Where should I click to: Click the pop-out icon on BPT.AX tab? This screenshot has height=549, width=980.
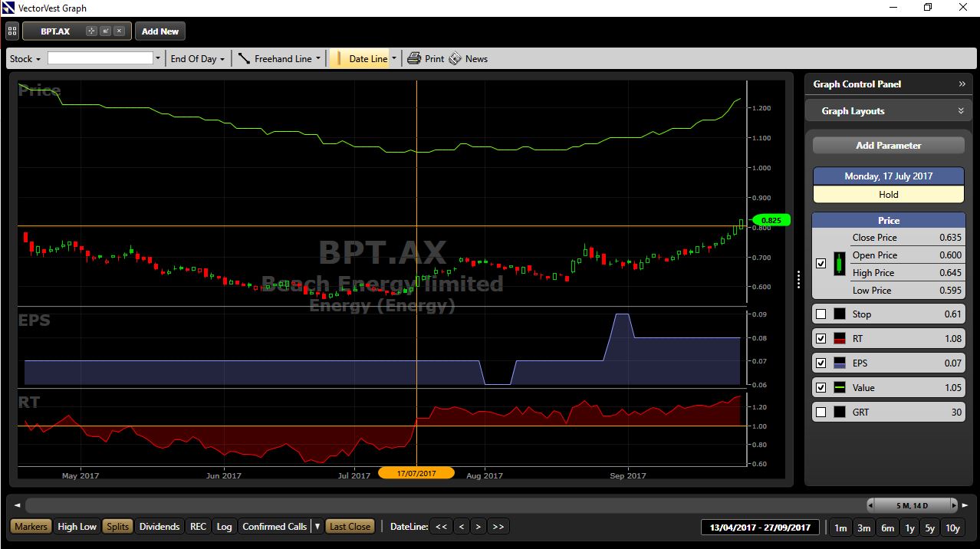pyautogui.click(x=105, y=31)
